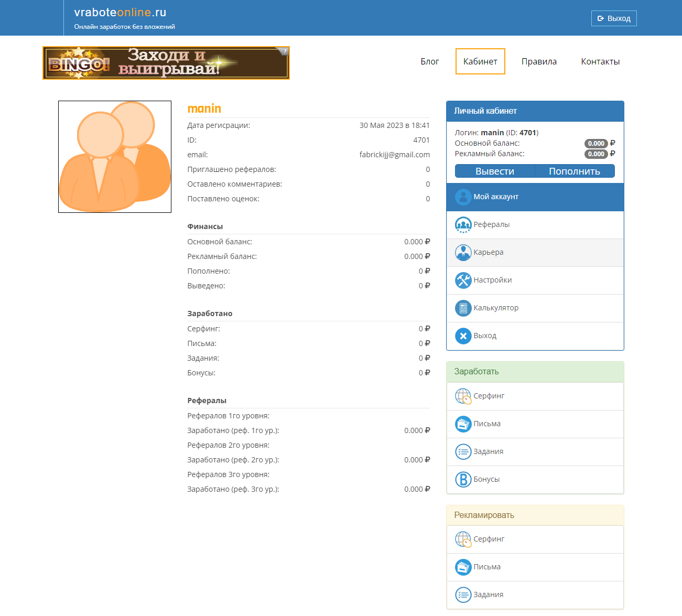Select Мой аккаунт label in sidebar

coord(496,197)
